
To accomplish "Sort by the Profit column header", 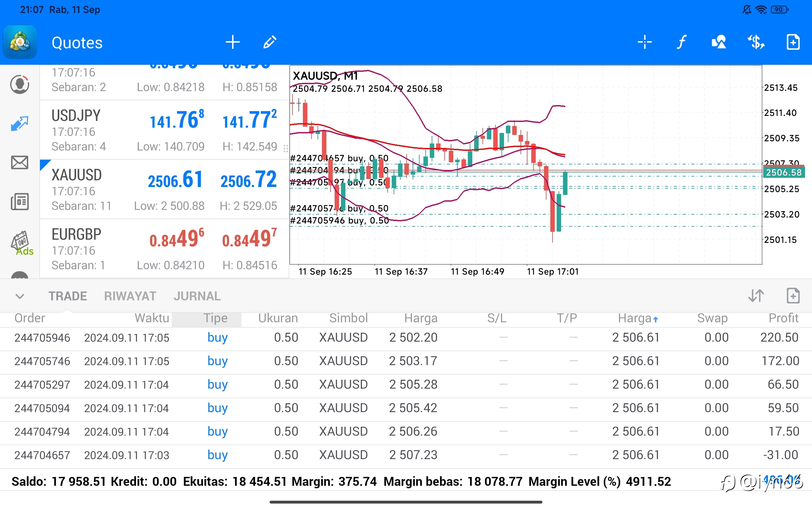I will tap(783, 318).
